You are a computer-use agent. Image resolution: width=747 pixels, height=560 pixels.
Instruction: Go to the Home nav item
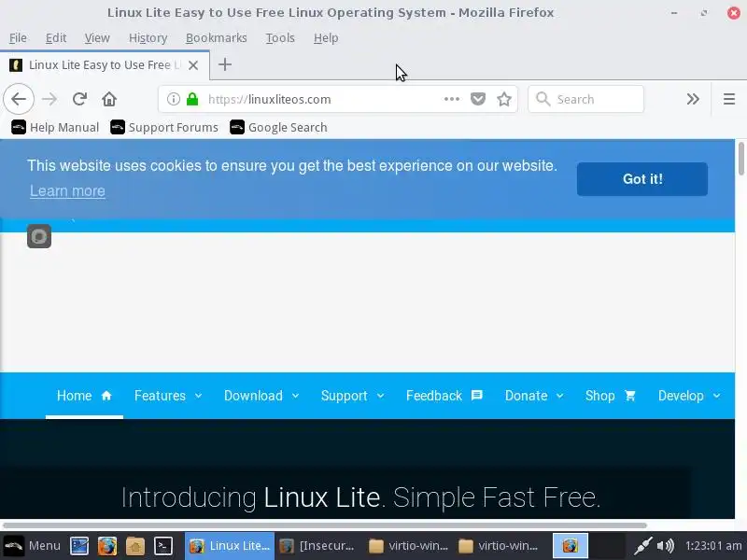(84, 396)
